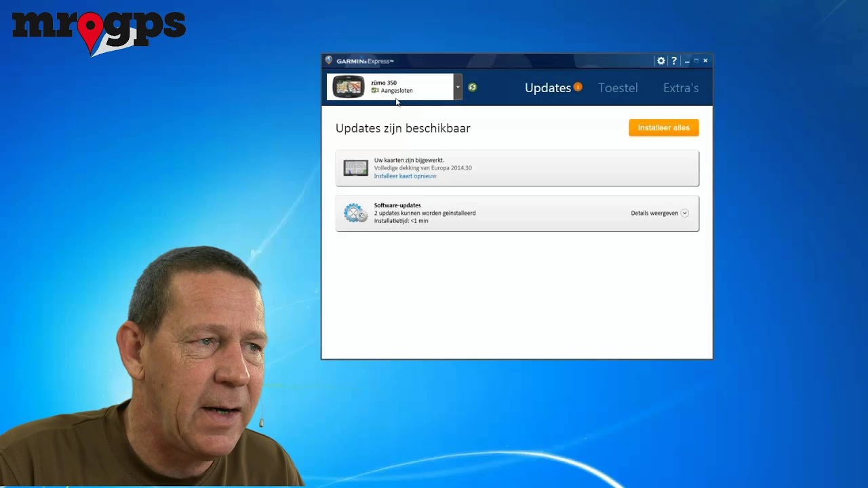The image size is (868, 488).
Task: Close the Garmin Express window
Action: click(x=705, y=61)
